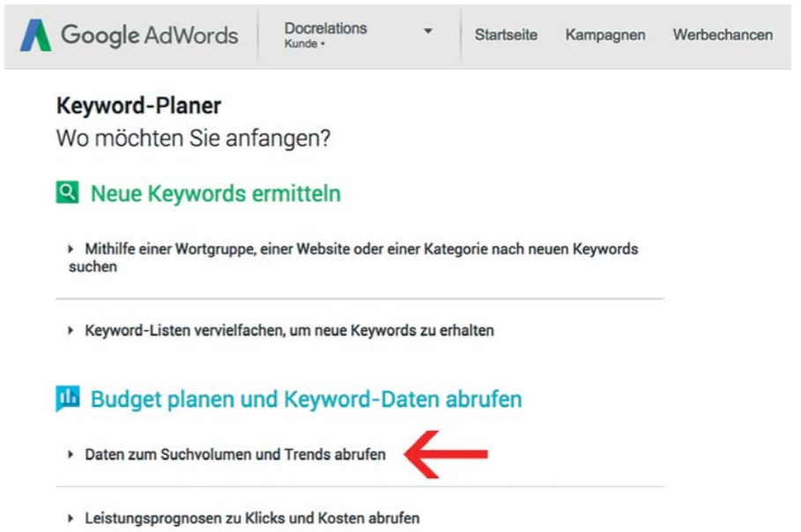Open the Kampagnen tab

604,34
